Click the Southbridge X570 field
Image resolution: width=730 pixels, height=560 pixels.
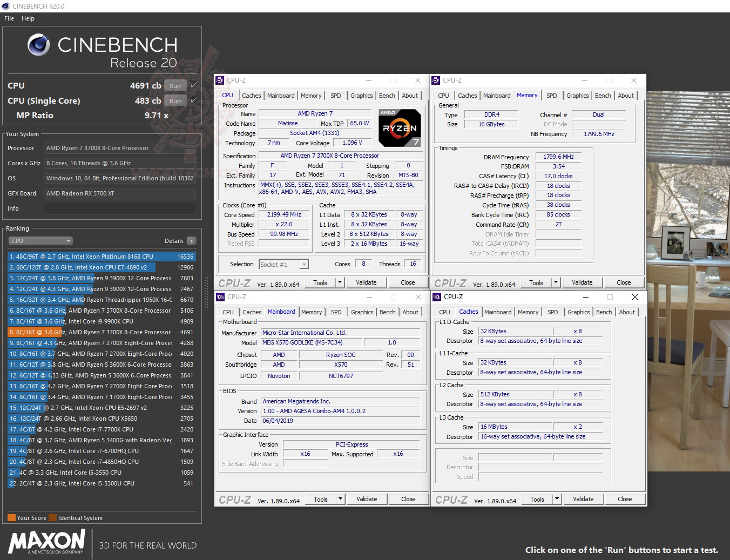[x=341, y=365]
